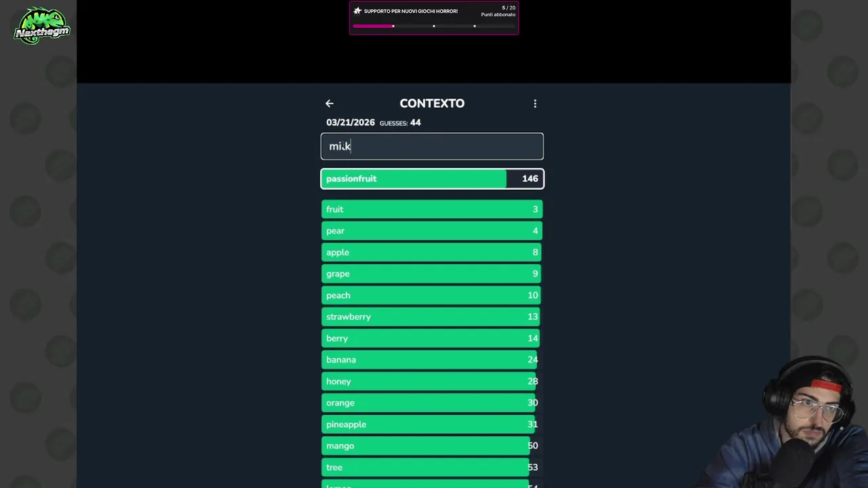The width and height of the screenshot is (868, 488).
Task: Select the pineapple guess row
Action: 432,424
